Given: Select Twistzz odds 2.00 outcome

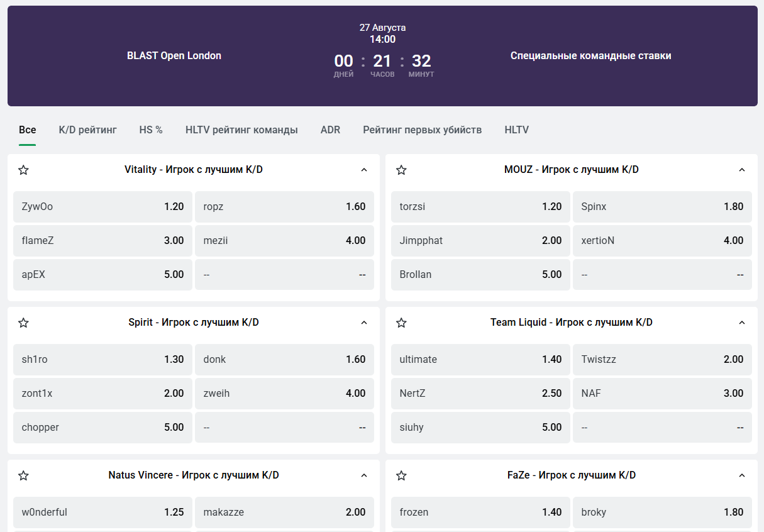Looking at the screenshot, I should [662, 359].
